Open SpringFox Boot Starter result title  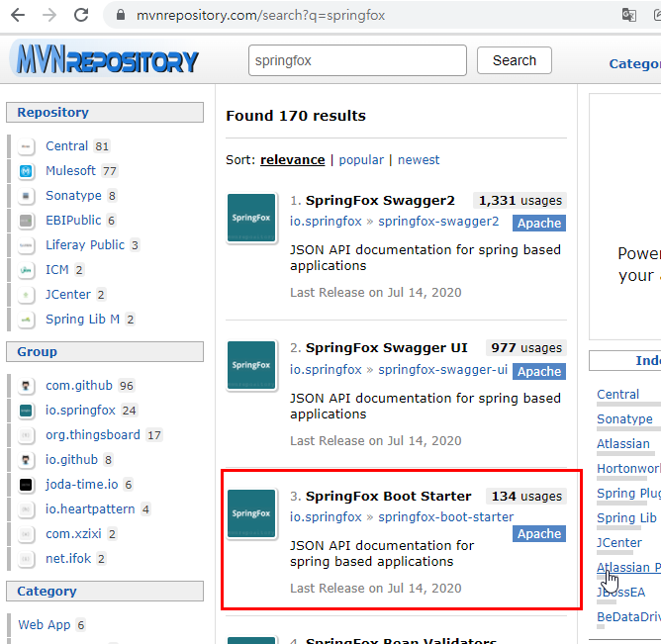388,497
